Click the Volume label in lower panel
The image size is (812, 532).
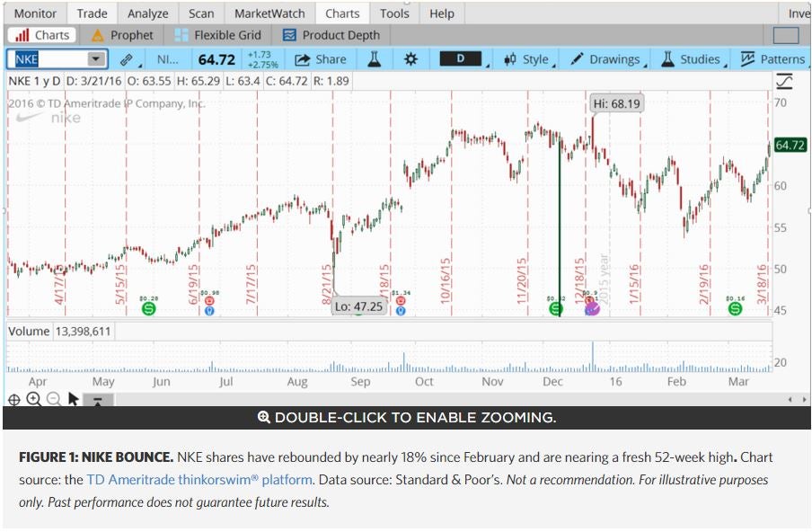click(x=29, y=331)
